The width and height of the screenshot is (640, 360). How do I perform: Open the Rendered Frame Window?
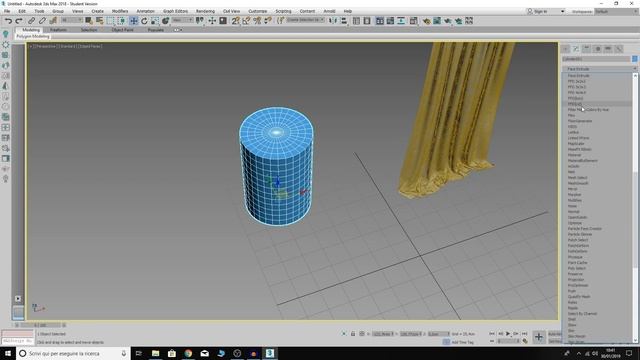coord(437,20)
